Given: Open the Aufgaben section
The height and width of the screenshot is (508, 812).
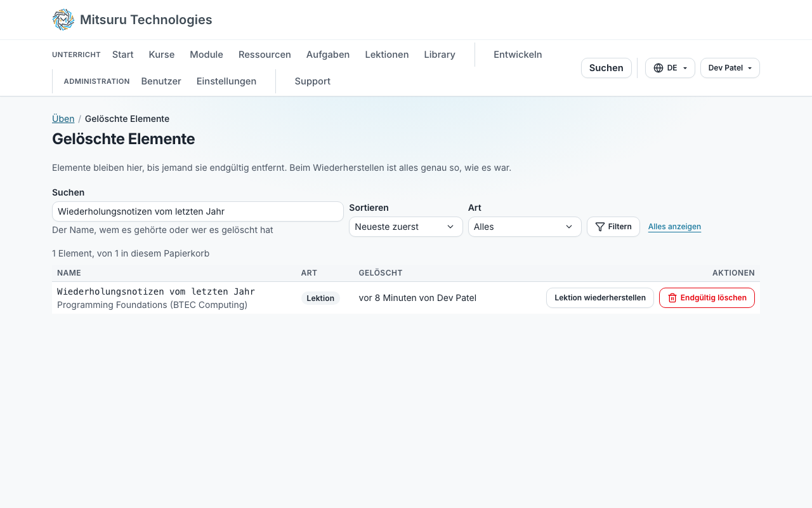Looking at the screenshot, I should (328, 55).
